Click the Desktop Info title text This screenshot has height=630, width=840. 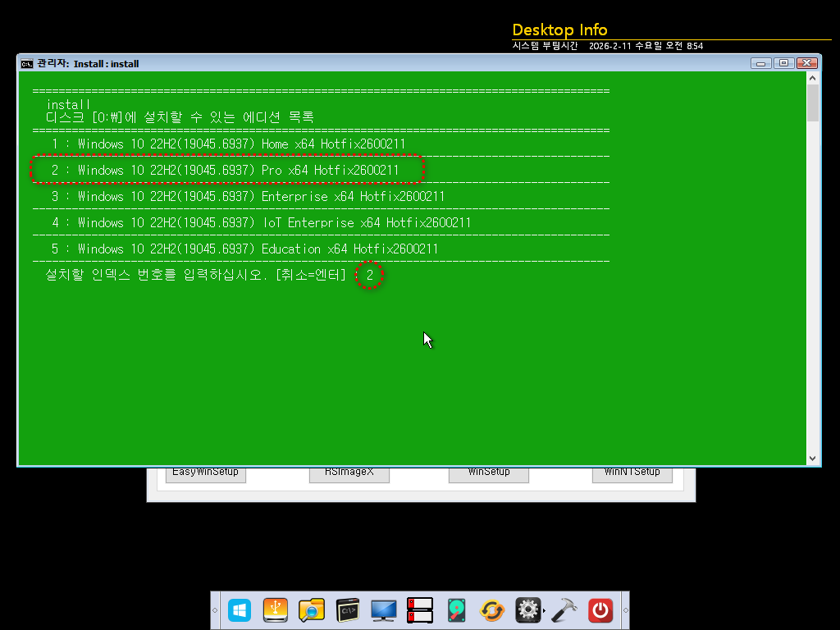[559, 30]
